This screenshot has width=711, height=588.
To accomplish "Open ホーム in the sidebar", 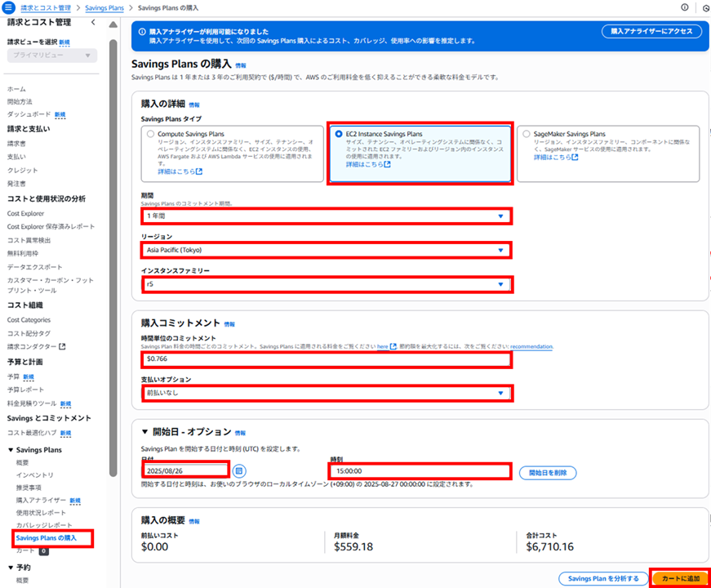I will (x=16, y=89).
